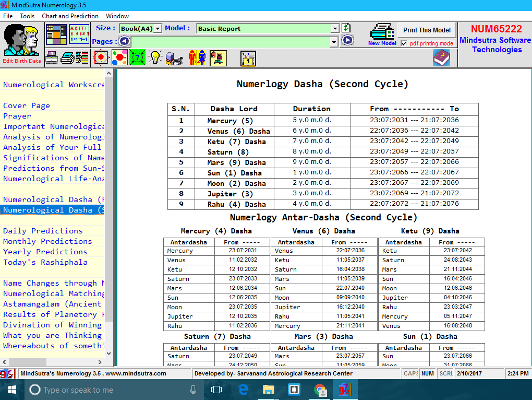Expand the Pages dropdown arrow
This screenshot has width=532, height=400.
(x=334, y=42)
